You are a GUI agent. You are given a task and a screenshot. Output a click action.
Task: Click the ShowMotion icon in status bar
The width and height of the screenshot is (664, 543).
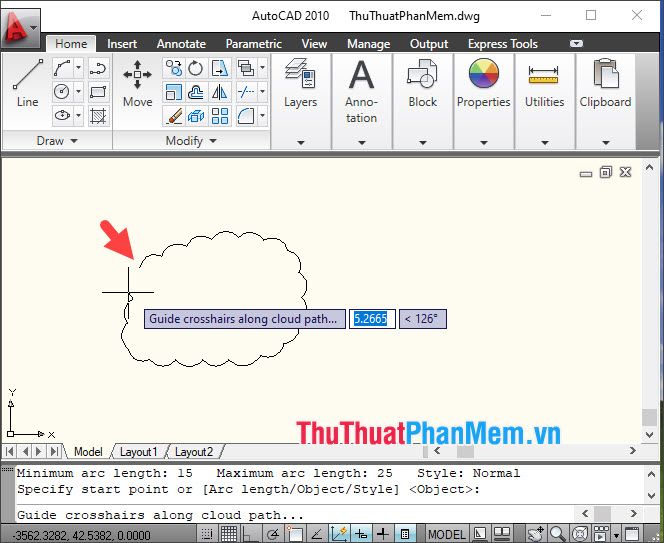tap(601, 534)
